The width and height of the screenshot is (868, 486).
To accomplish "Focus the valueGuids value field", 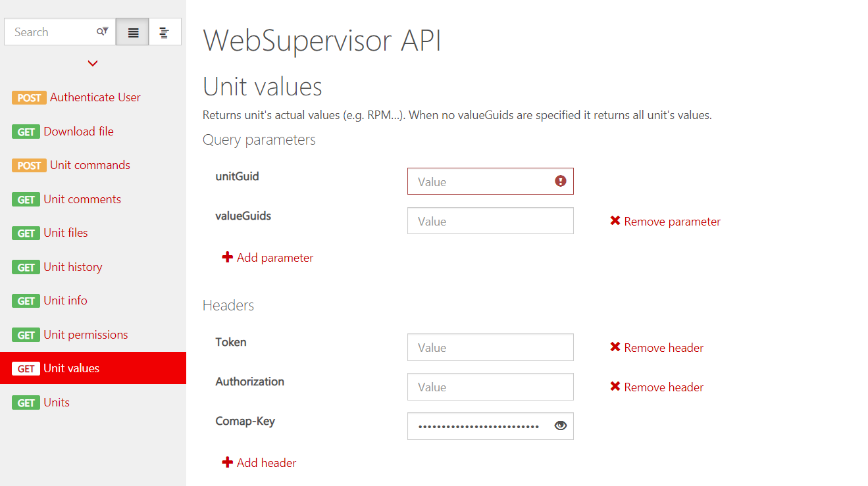I will (490, 221).
